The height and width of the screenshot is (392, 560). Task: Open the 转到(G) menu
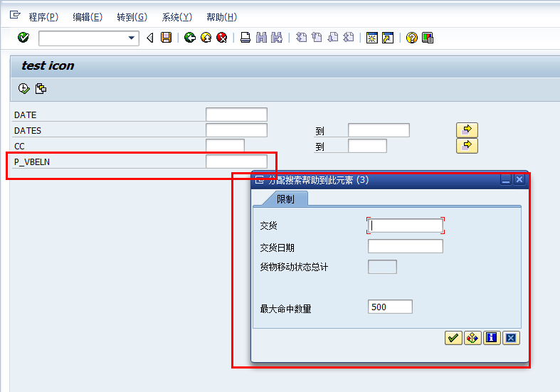[132, 17]
